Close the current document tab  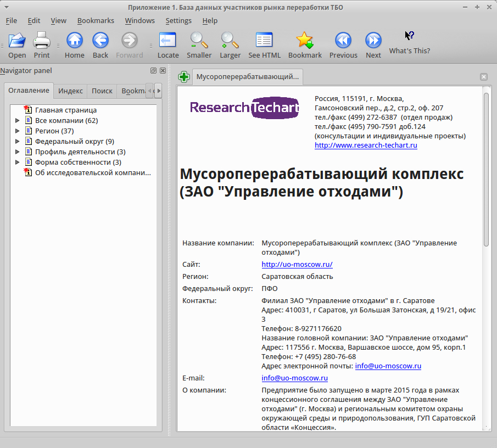click(x=484, y=77)
